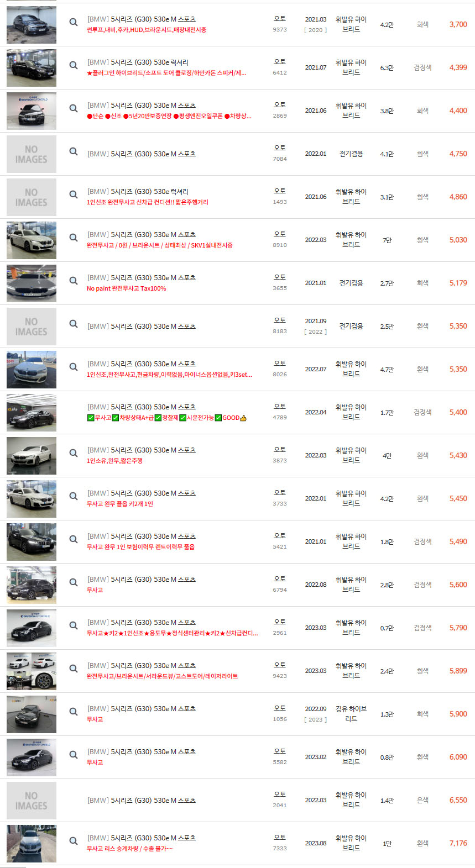Click the price 3,700
This screenshot has height=868, width=475.
pos(458,24)
